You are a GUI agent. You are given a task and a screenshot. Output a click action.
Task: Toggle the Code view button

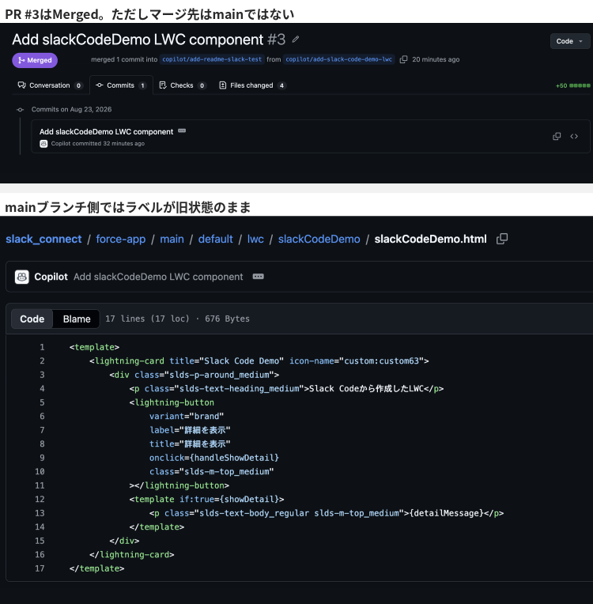coord(32,319)
